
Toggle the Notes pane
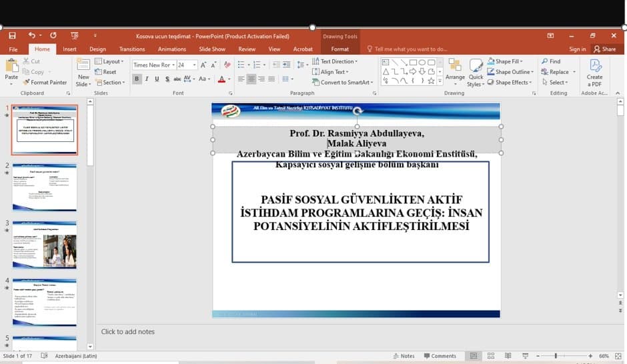(x=404, y=355)
